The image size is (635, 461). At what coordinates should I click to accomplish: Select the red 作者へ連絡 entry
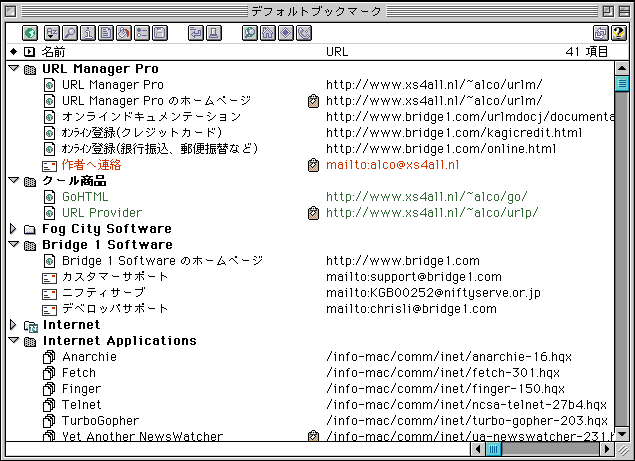(92, 165)
